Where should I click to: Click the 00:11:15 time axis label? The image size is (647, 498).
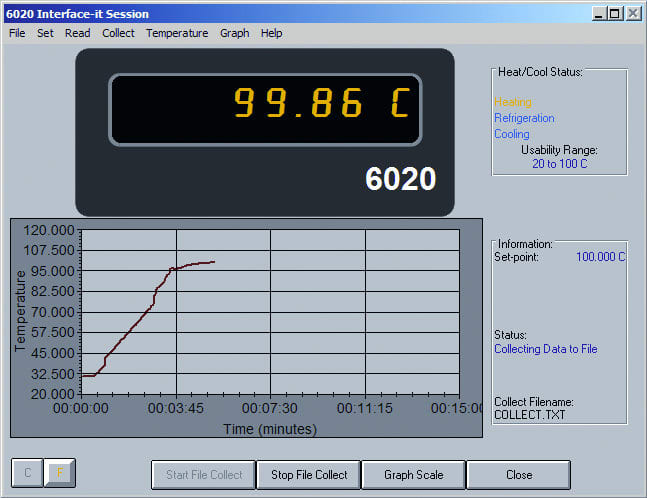pos(365,408)
